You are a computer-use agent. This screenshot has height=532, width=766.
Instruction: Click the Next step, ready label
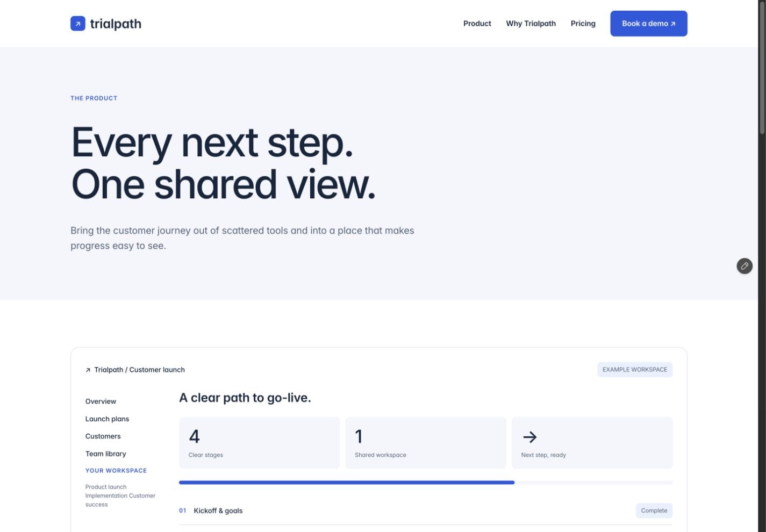(x=543, y=455)
